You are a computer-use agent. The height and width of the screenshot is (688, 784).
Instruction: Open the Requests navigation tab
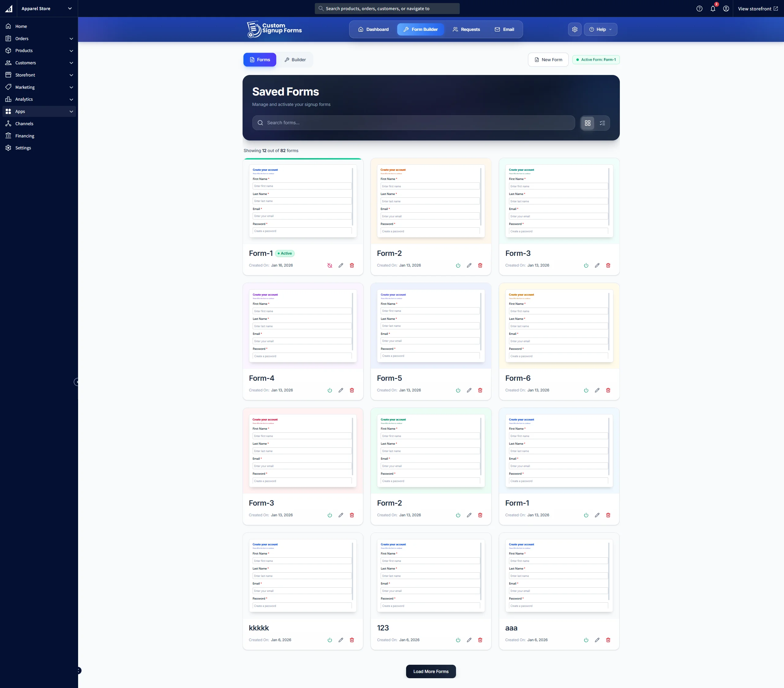tap(466, 29)
